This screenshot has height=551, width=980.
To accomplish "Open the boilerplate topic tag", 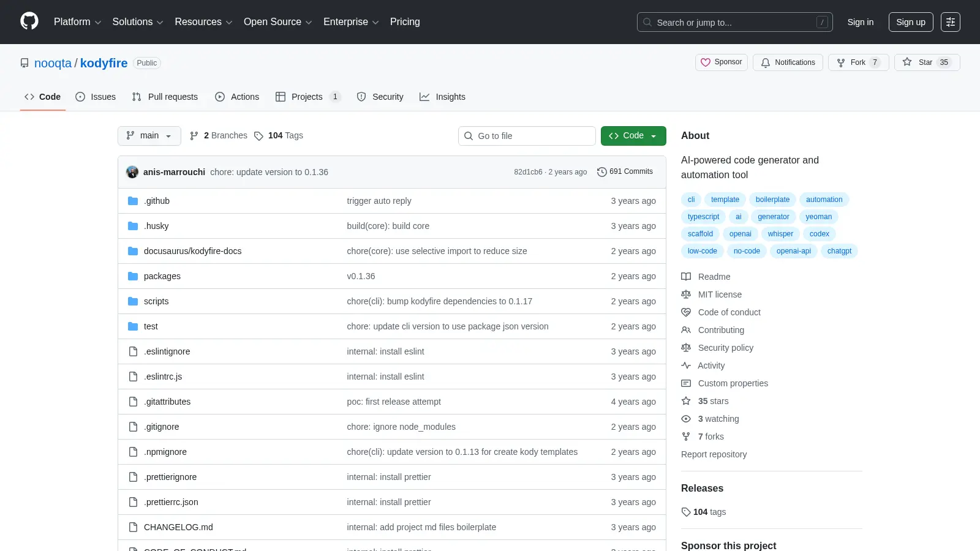I will pos(772,200).
